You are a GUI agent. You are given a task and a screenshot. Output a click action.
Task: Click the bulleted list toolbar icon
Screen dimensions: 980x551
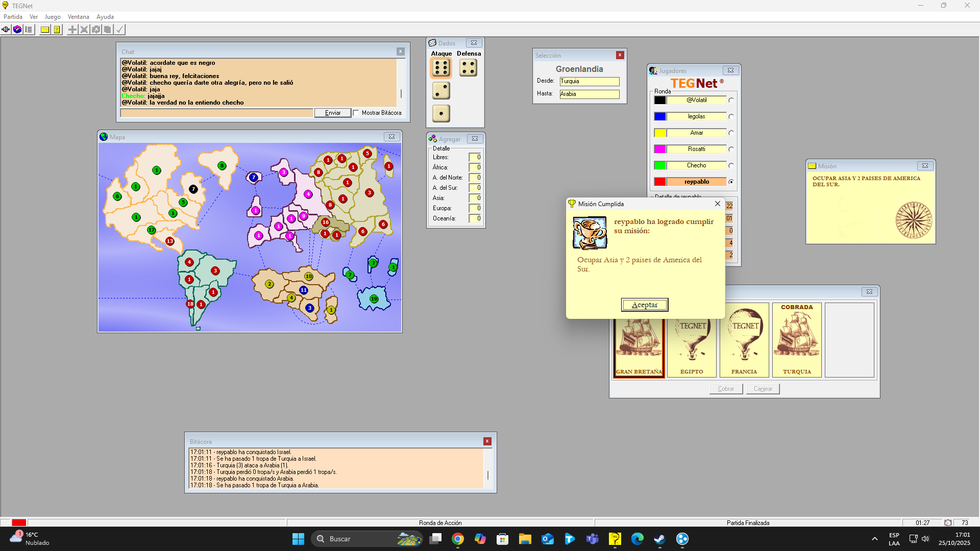[29, 30]
